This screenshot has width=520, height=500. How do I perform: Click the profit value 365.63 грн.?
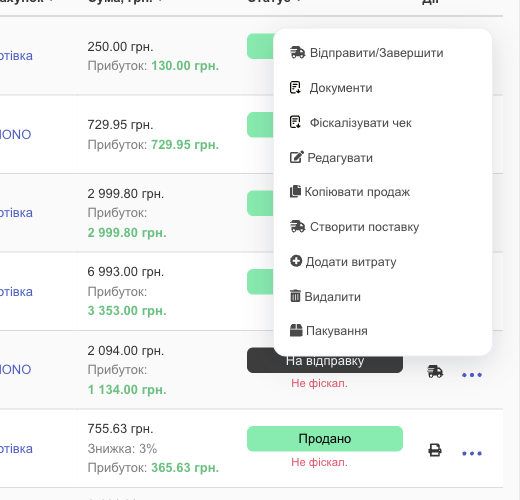[185, 468]
